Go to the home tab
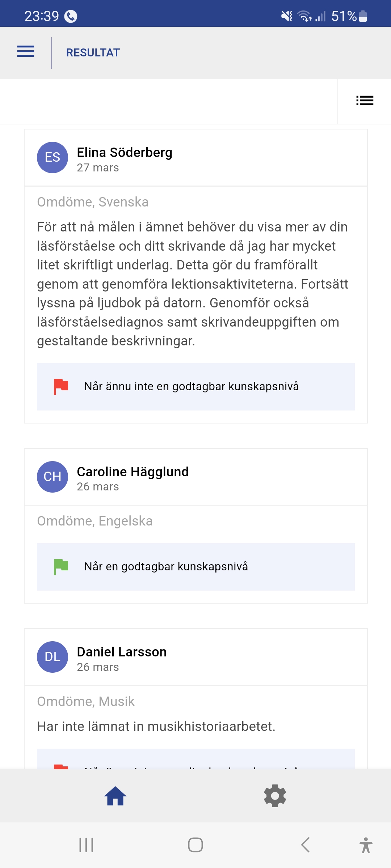This screenshot has height=868, width=391. pos(115,796)
